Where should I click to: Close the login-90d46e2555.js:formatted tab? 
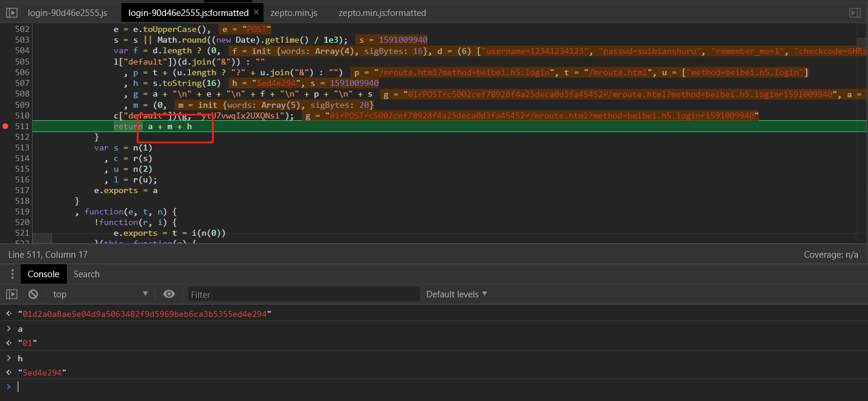[257, 12]
